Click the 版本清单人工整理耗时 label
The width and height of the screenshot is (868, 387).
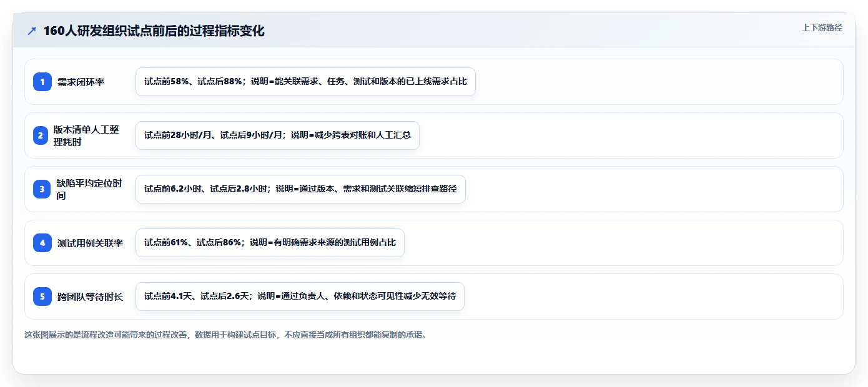point(86,135)
